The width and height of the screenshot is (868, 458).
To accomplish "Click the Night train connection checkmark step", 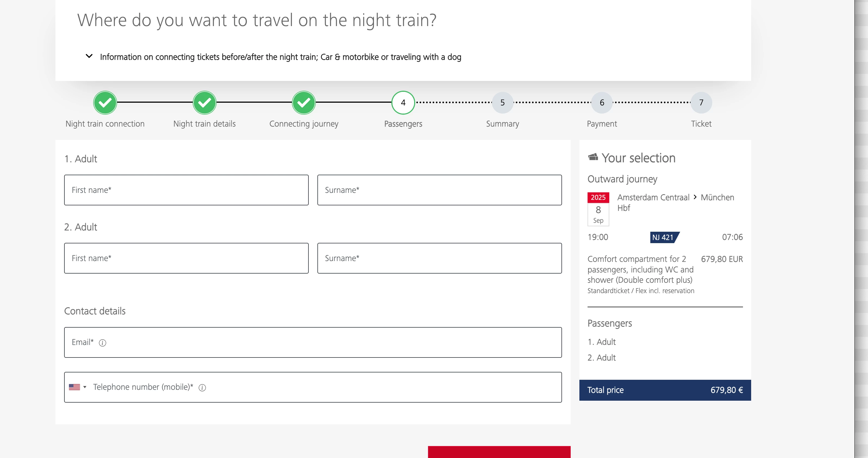I will 105,102.
